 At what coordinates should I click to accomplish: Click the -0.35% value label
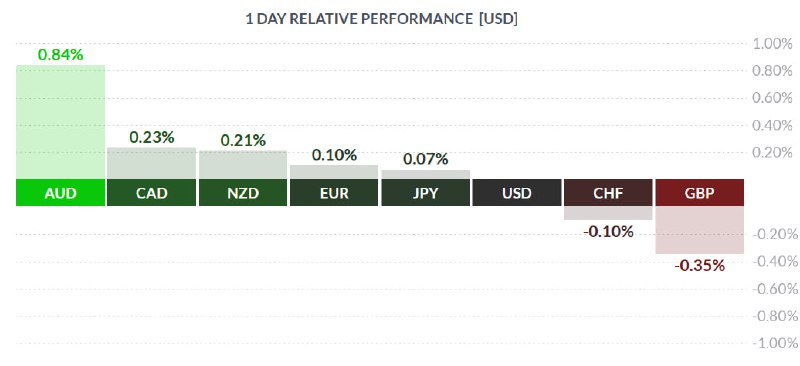pyautogui.click(x=699, y=265)
